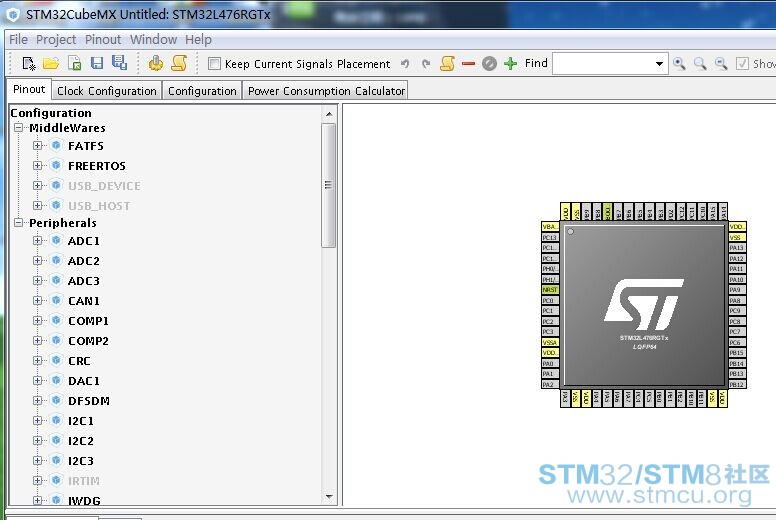Viewport: 776px width, 520px height.
Task: Select I2C2 in the peripherals tree
Action: pos(81,441)
